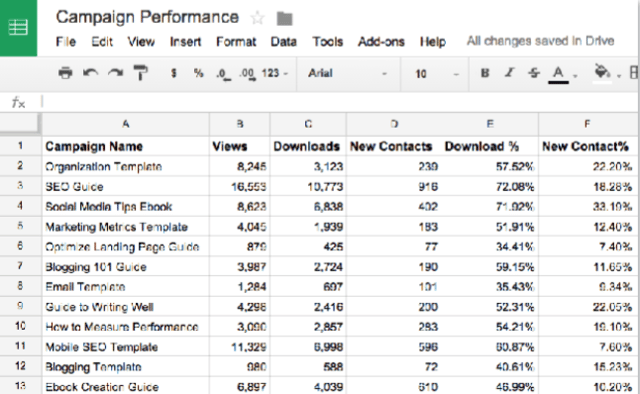The height and width of the screenshot is (394, 640).
Task: Click the 'New Contacts' header cell
Action: [394, 146]
